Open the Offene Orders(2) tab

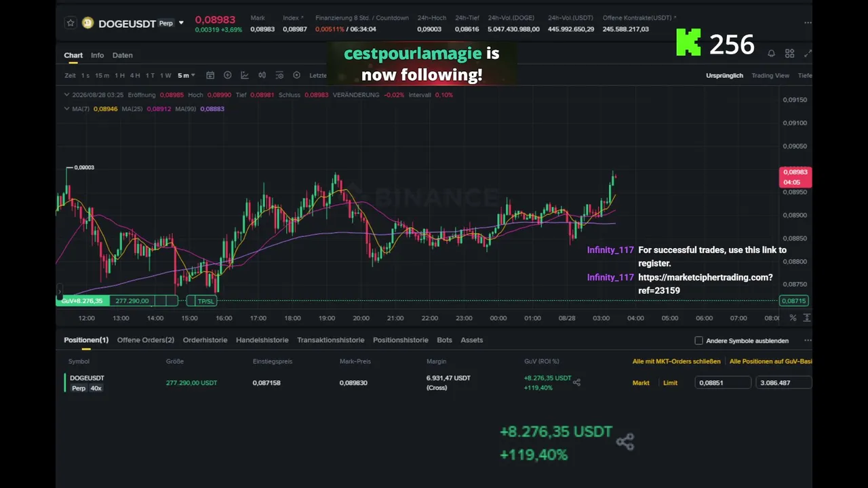click(146, 340)
